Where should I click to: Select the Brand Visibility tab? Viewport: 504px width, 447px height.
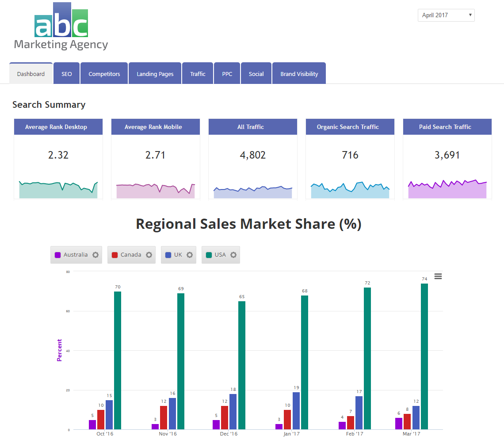click(299, 74)
